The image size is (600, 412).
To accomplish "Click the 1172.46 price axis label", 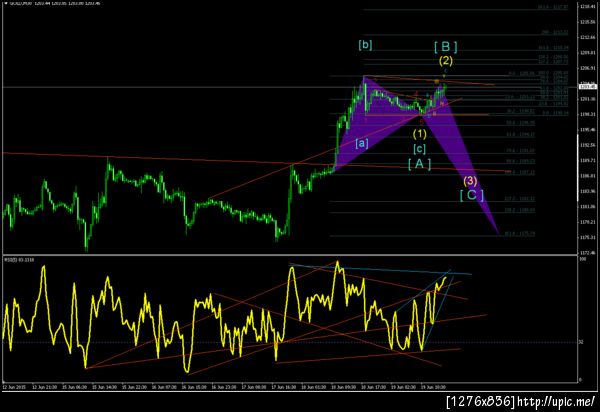I will [x=588, y=252].
